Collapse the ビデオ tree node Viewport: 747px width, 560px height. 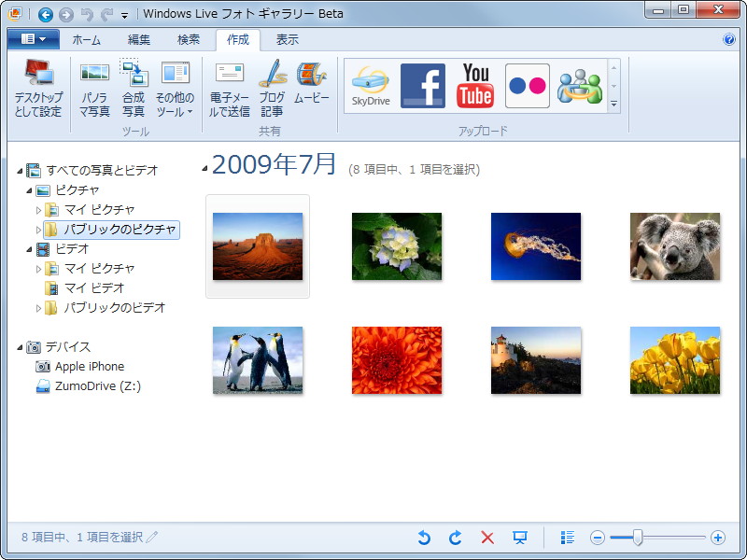[29, 249]
